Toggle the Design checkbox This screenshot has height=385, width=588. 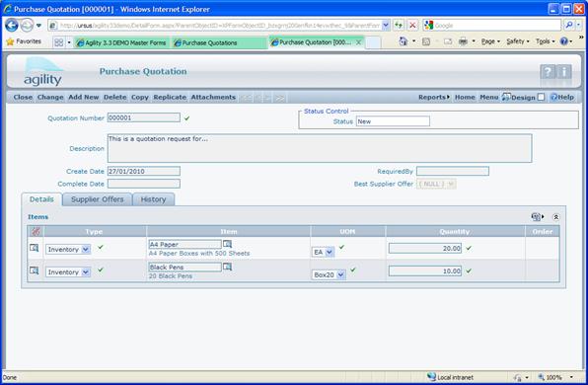[x=541, y=97]
